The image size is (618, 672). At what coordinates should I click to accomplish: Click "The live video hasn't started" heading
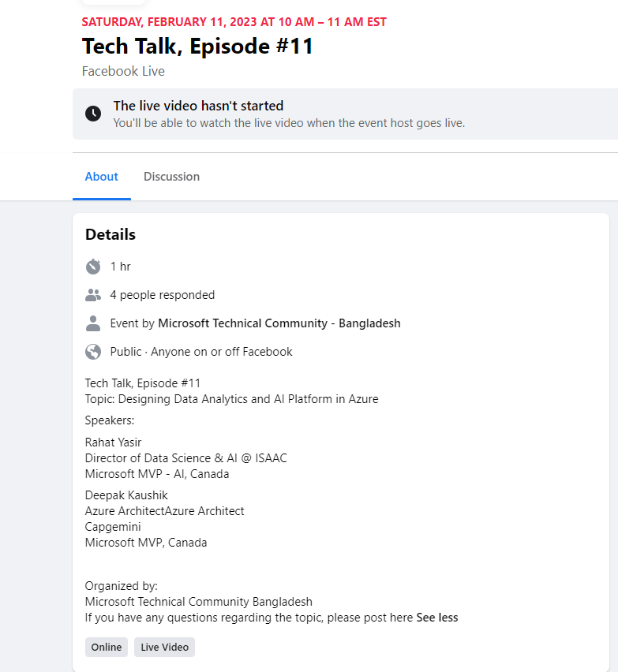coord(198,106)
